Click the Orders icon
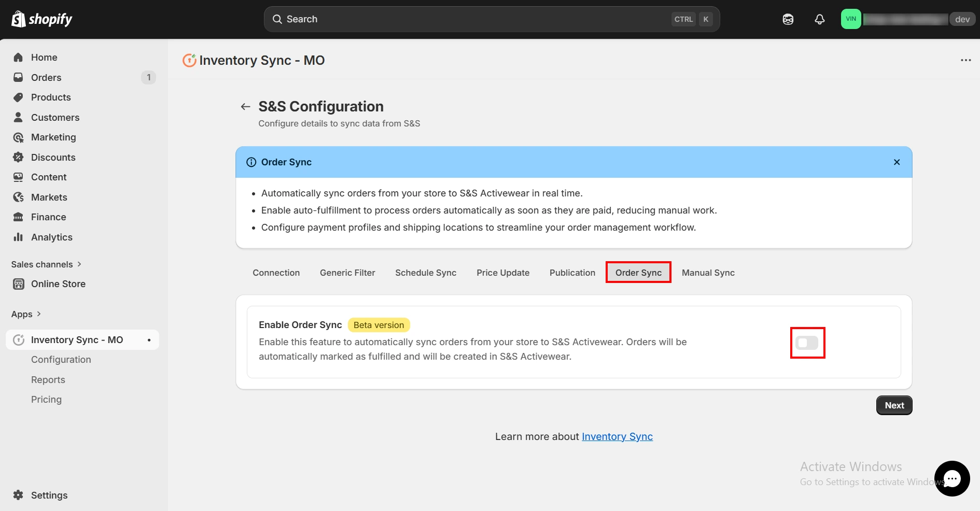Viewport: 980px width, 511px height. (18, 77)
